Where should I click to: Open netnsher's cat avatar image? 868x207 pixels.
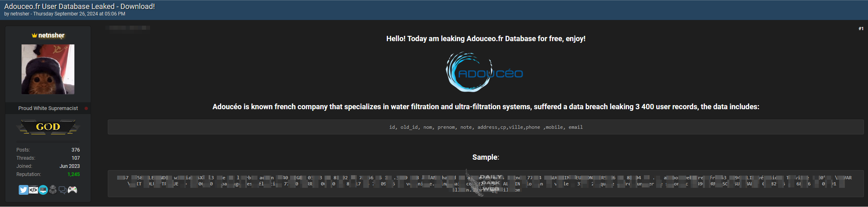coord(48,69)
